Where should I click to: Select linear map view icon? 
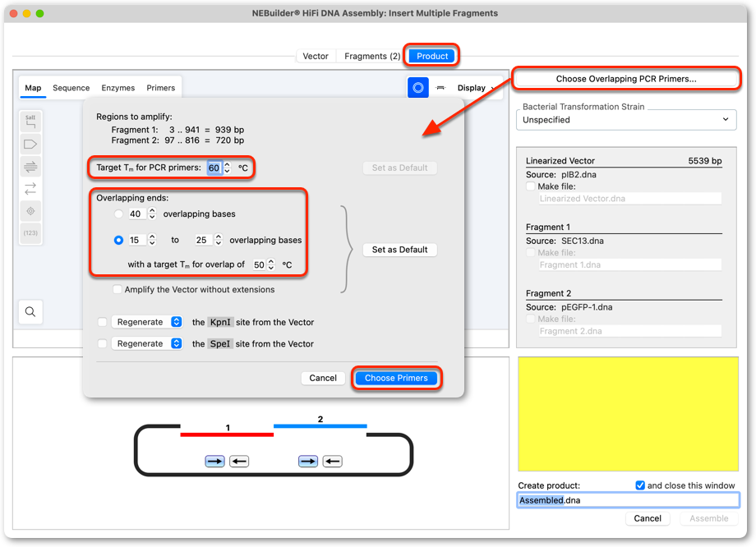coord(440,88)
